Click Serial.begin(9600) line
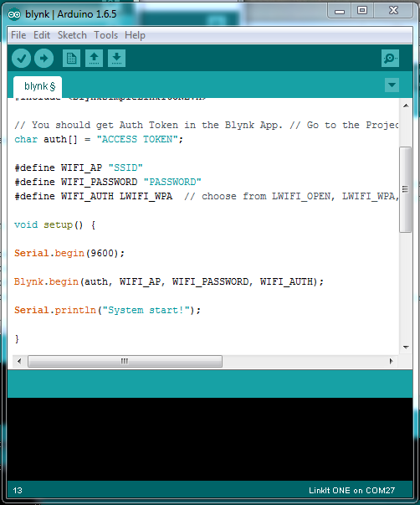Image resolution: width=420 pixels, height=505 pixels. tap(69, 253)
